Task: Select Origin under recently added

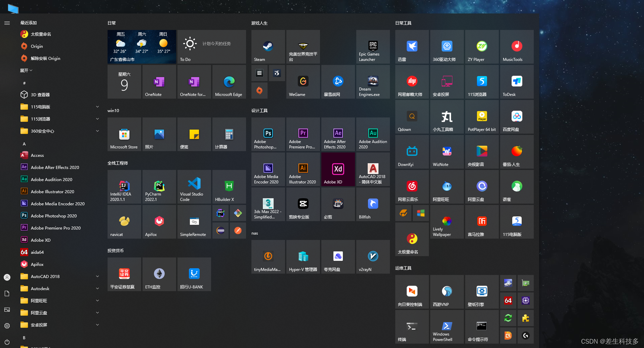Action: 60,46
